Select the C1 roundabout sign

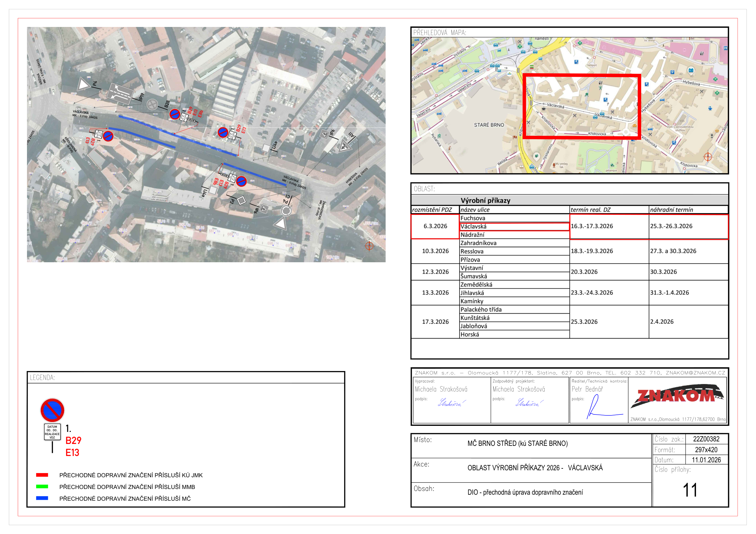click(286, 211)
